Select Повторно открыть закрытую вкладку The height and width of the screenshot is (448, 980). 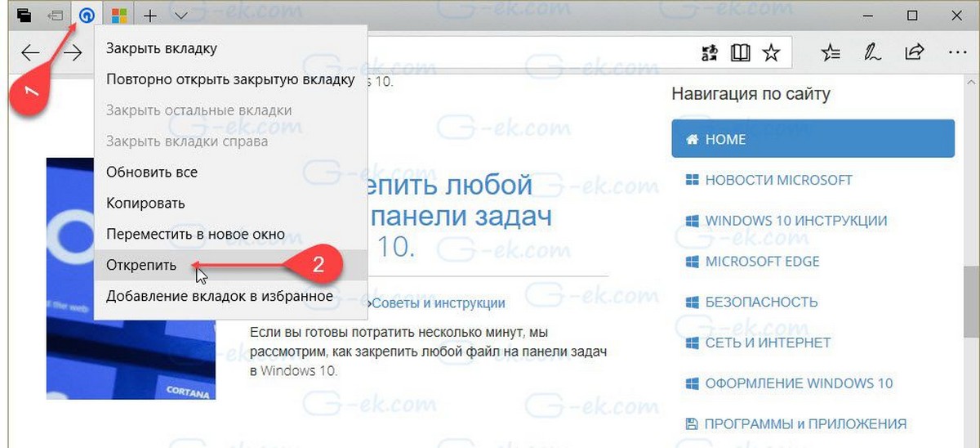pyautogui.click(x=231, y=79)
